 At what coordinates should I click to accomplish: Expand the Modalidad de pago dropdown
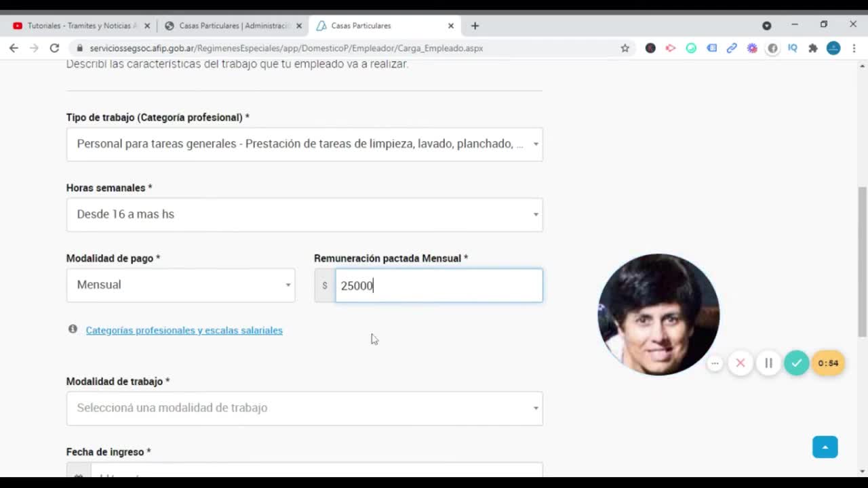click(180, 285)
